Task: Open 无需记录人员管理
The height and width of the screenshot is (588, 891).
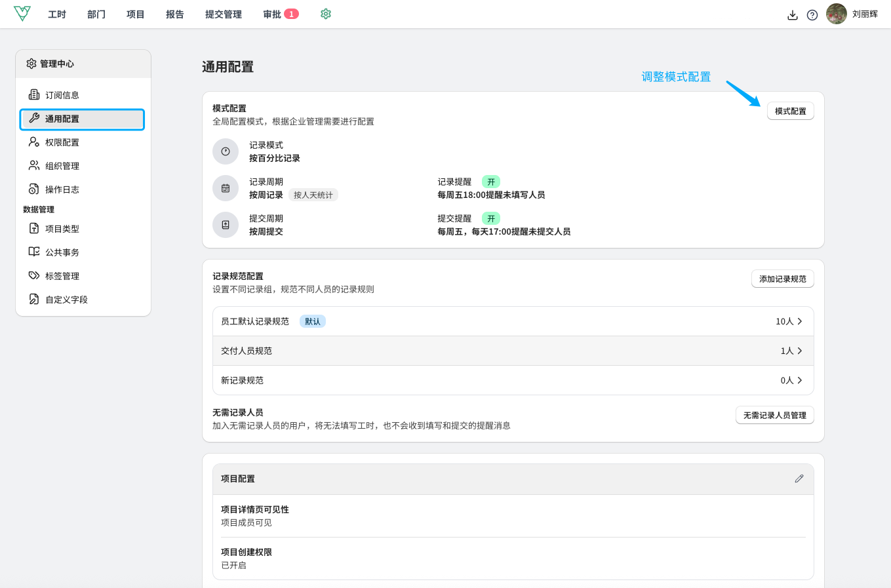Action: 774,416
